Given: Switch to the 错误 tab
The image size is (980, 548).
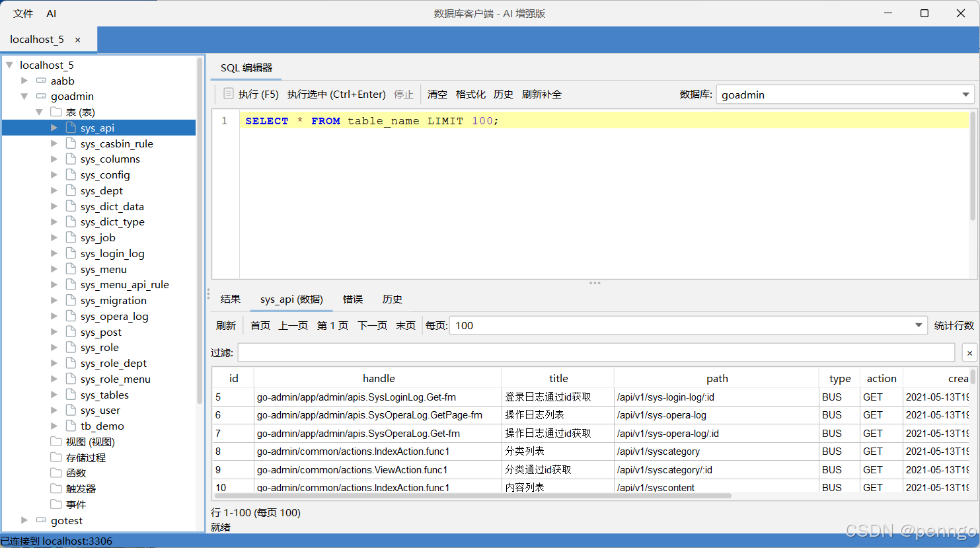Looking at the screenshot, I should pyautogui.click(x=353, y=299).
